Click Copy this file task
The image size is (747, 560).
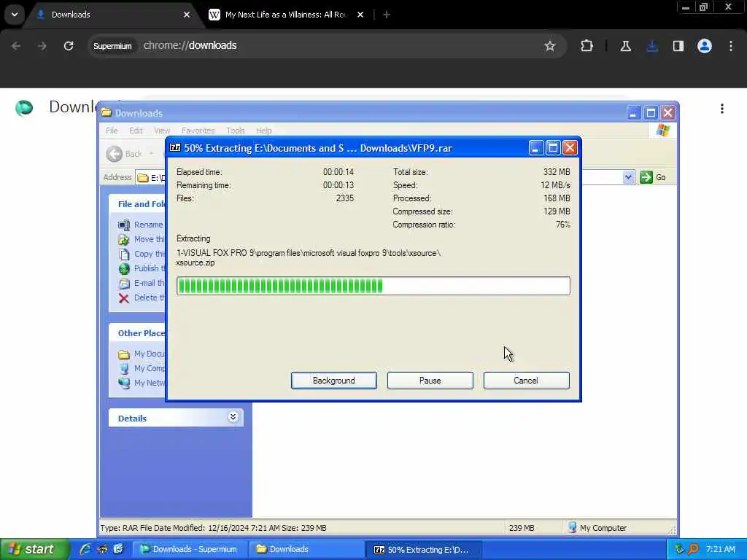point(149,254)
